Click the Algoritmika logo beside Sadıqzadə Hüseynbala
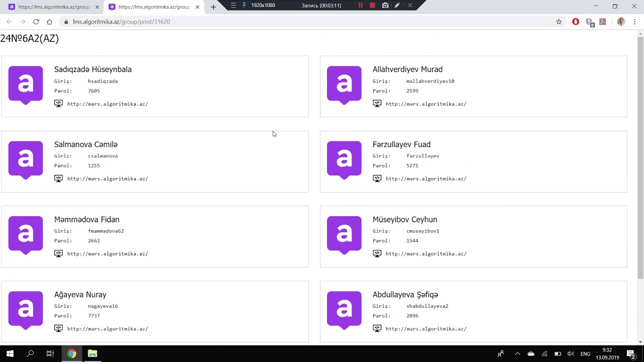Image resolution: width=644 pixels, height=362 pixels. click(x=26, y=85)
